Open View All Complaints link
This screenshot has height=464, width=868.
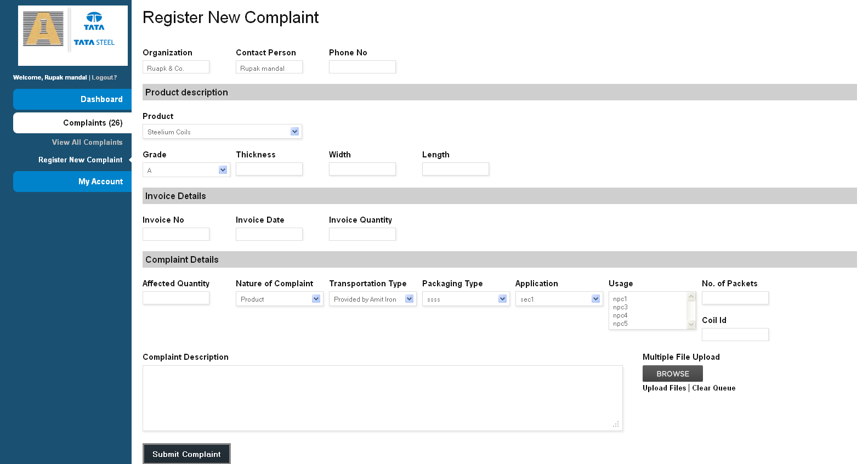click(x=87, y=142)
